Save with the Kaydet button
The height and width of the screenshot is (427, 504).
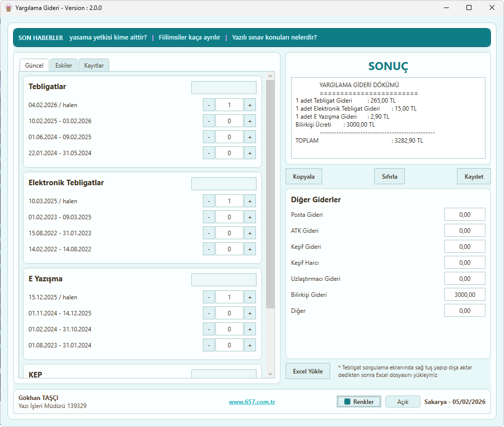click(474, 176)
